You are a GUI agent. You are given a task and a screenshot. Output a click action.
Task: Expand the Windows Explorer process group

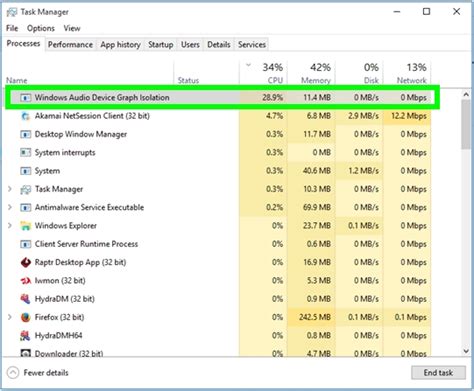10,226
